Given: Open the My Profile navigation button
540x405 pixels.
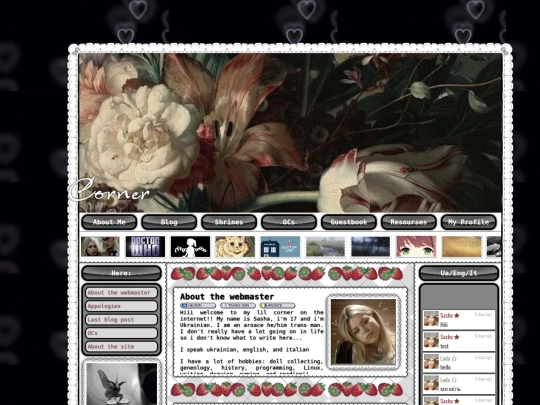Looking at the screenshot, I should coord(469,222).
